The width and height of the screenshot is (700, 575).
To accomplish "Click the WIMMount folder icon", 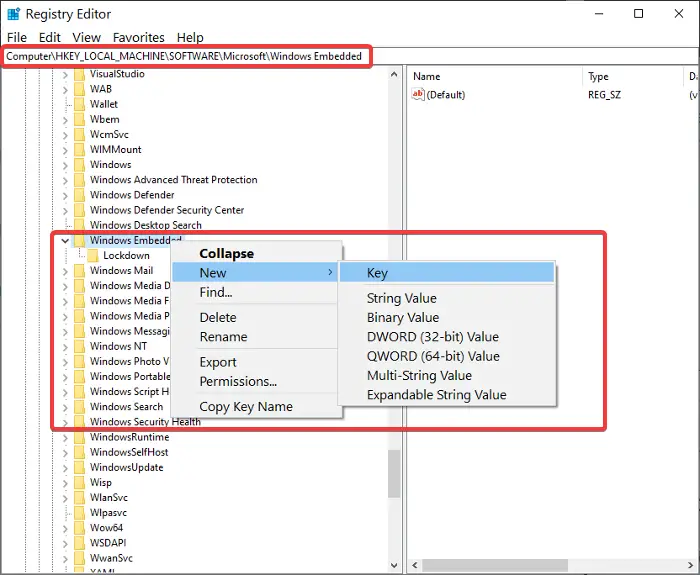I will point(79,150).
